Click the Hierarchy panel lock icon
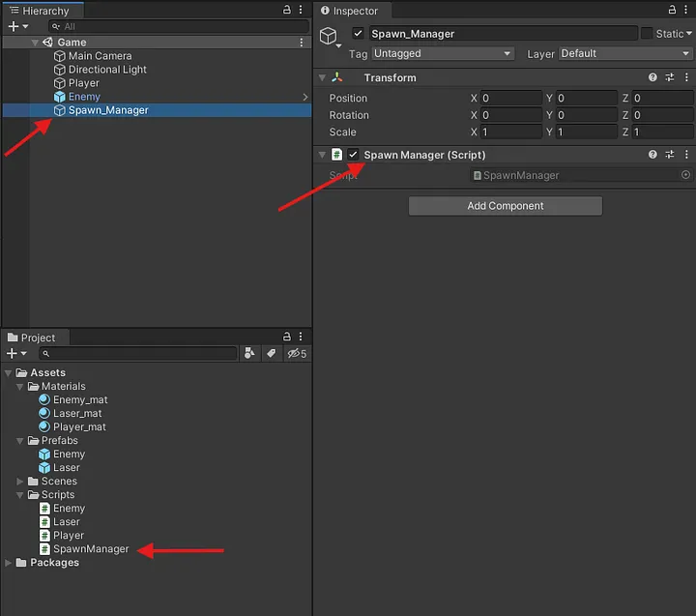696x616 pixels. click(287, 10)
